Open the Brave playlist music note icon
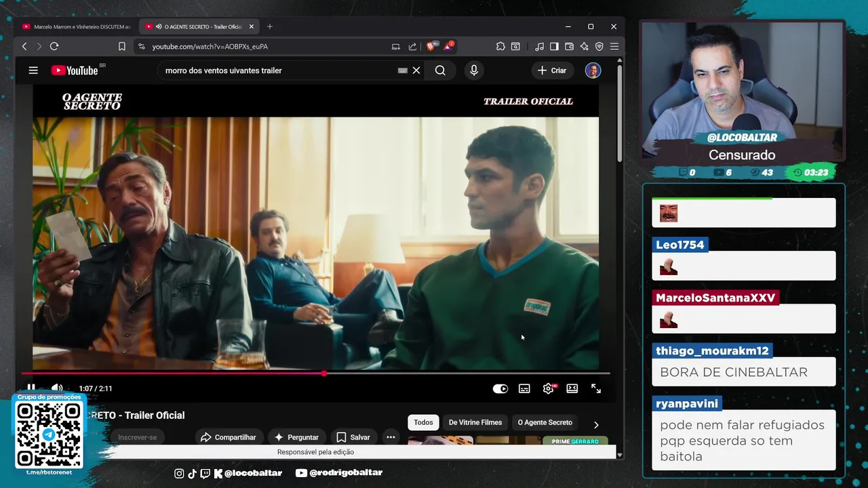The image size is (868, 488). point(539,46)
